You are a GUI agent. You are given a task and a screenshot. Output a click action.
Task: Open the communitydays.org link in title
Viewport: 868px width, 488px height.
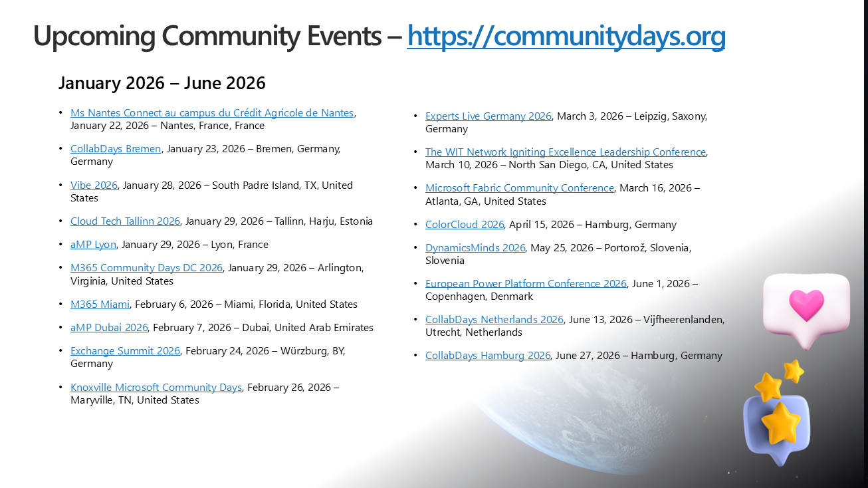[566, 36]
